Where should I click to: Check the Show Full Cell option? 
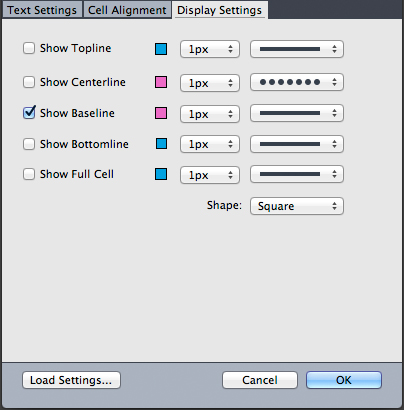coord(29,174)
